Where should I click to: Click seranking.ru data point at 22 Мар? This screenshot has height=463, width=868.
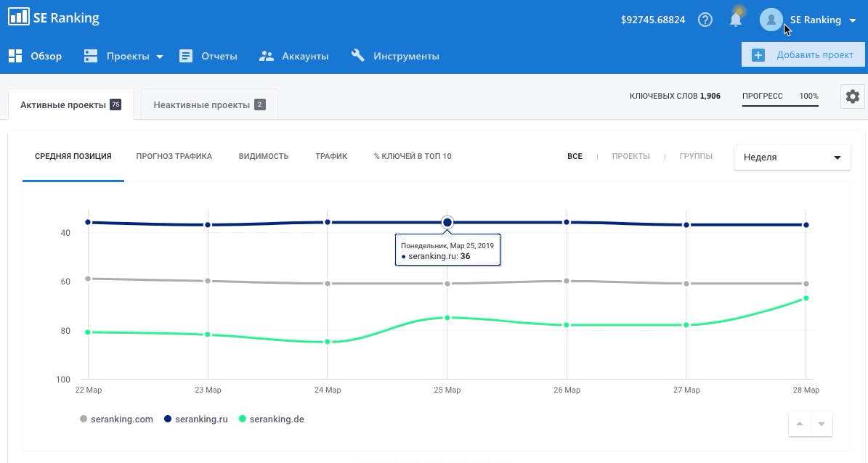click(x=88, y=222)
